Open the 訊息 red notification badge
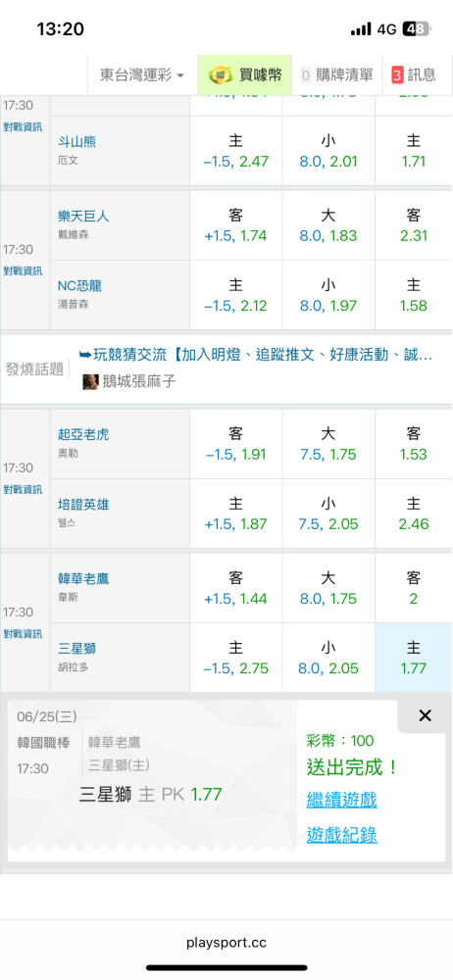Image resolution: width=453 pixels, height=980 pixels. point(397,75)
